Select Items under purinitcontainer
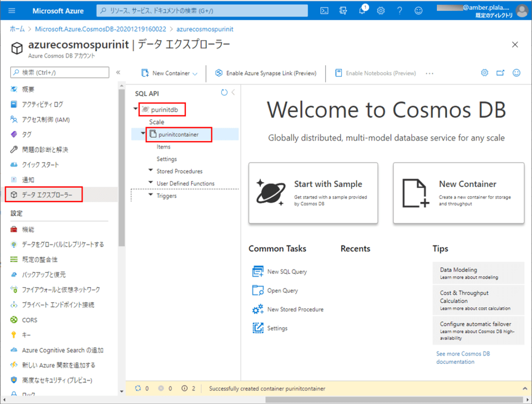This screenshot has height=404, width=532. pos(163,147)
